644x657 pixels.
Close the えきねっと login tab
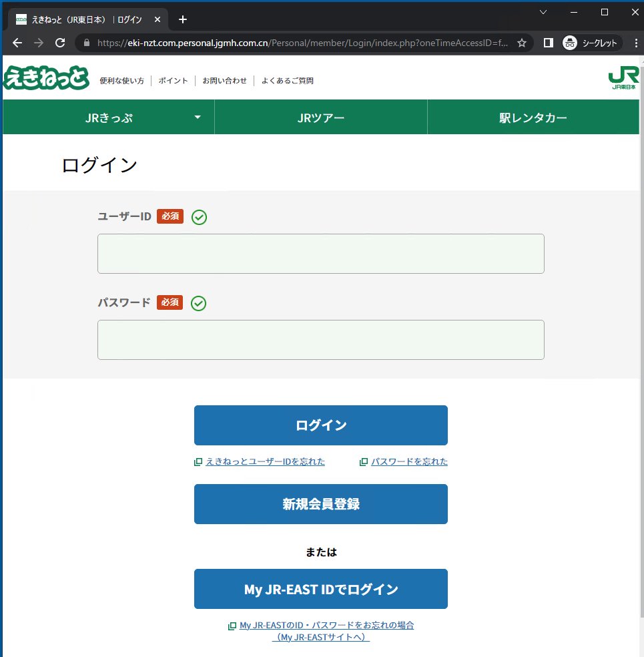(x=157, y=19)
